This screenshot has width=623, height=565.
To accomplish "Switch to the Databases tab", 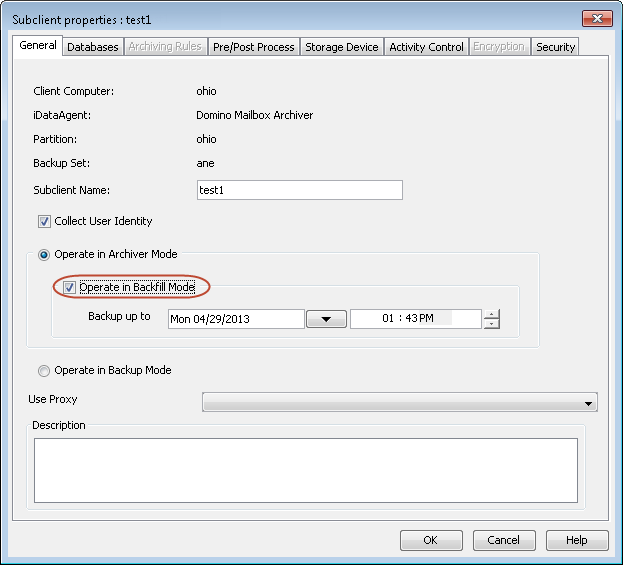I will click(x=92, y=47).
